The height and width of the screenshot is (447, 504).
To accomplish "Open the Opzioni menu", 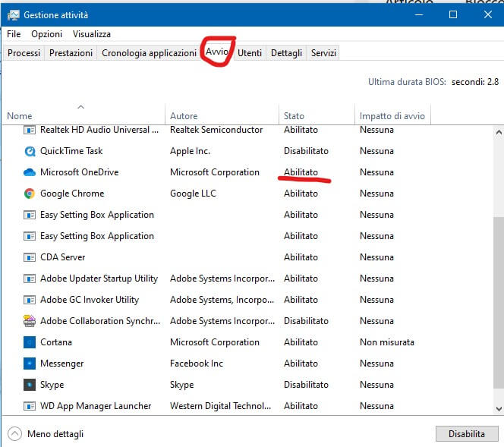I will pos(46,34).
